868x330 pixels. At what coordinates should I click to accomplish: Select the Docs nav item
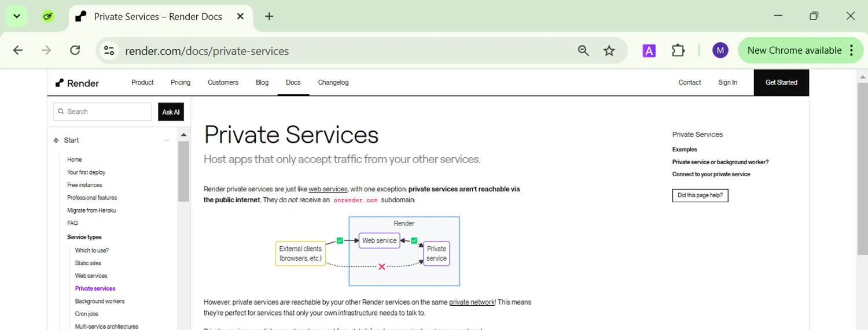293,83
